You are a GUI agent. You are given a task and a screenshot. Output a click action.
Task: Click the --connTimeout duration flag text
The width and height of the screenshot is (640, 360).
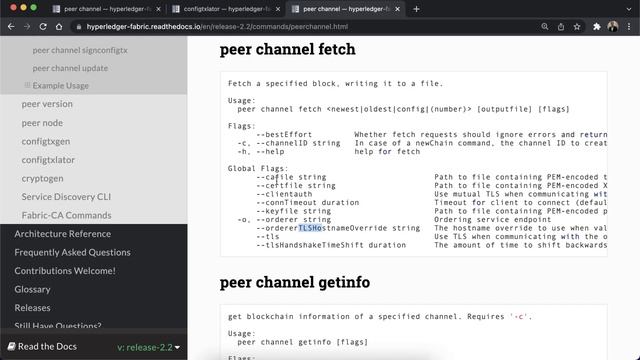point(308,203)
